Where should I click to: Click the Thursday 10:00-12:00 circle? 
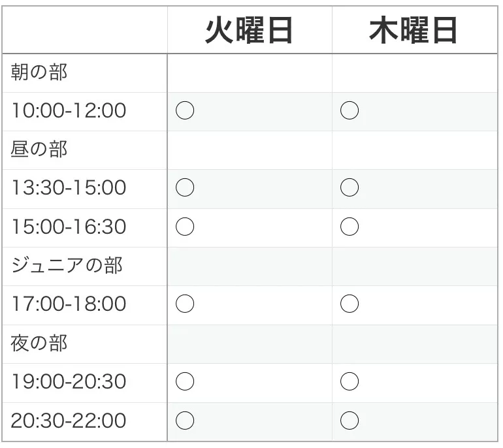[349, 111]
